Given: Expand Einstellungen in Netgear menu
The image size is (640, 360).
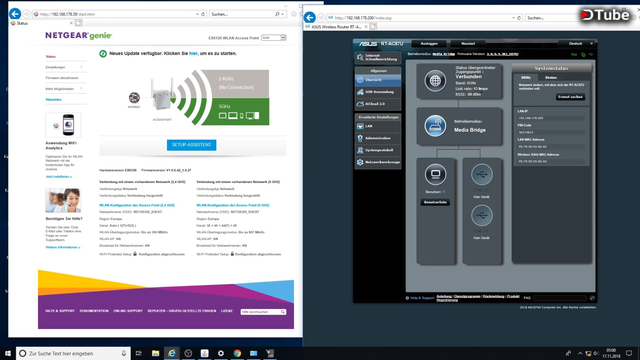Looking at the screenshot, I should 65,67.
